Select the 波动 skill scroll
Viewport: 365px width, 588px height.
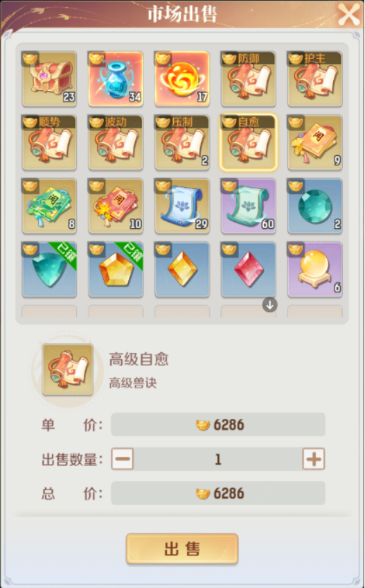tap(116, 143)
